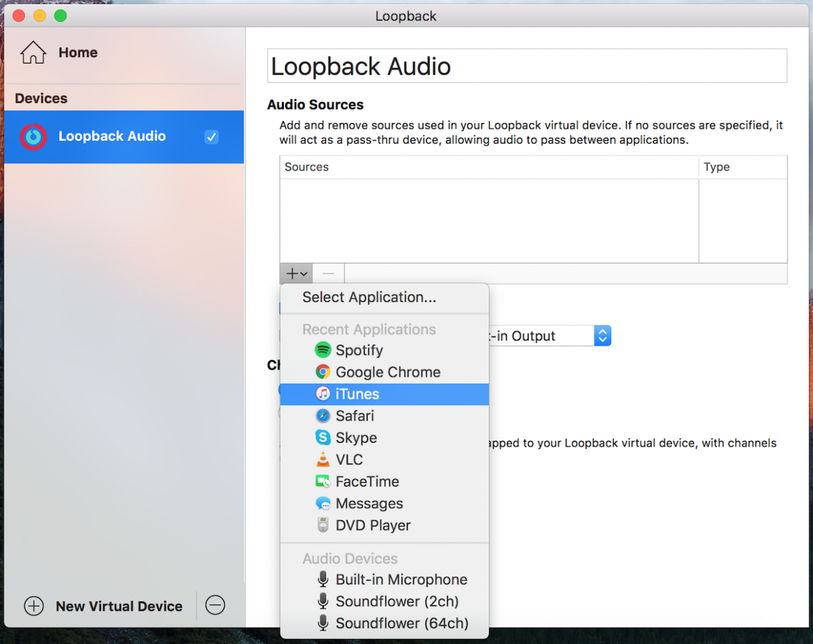Click the remove device minus icon
The height and width of the screenshot is (644, 813).
pyautogui.click(x=215, y=605)
